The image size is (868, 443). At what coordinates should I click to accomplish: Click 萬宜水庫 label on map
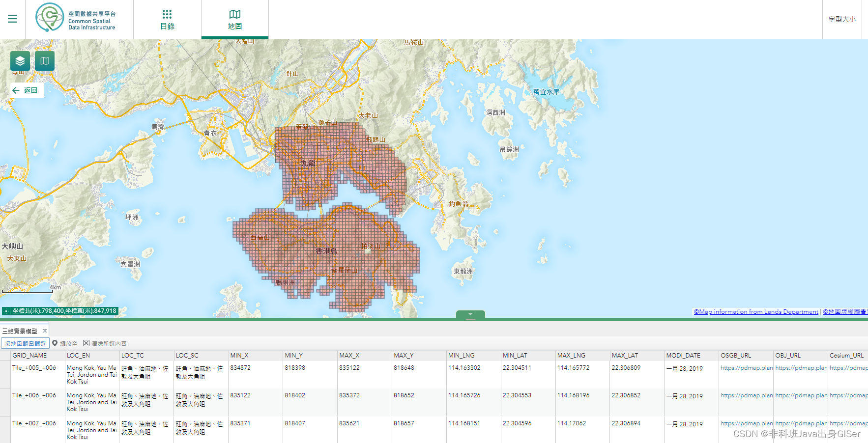(546, 92)
